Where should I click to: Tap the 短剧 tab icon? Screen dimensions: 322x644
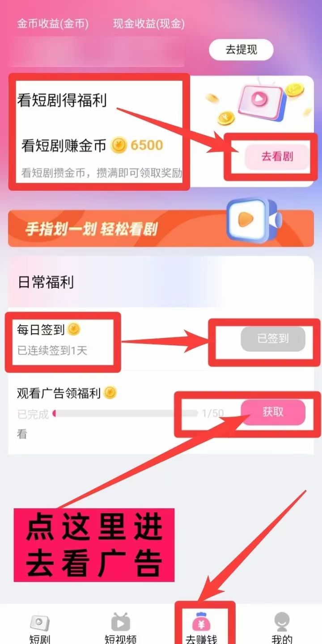(x=40, y=622)
